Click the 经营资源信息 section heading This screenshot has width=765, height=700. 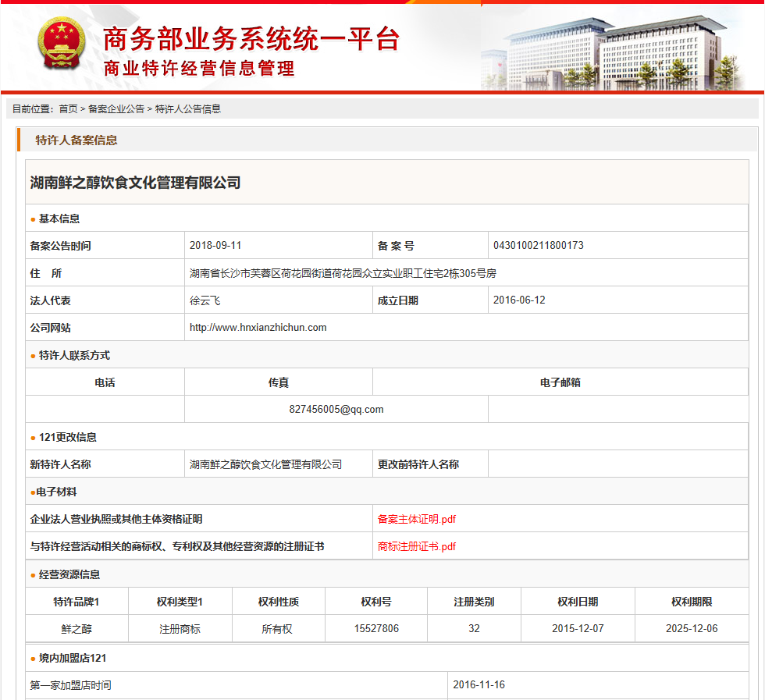(x=69, y=574)
